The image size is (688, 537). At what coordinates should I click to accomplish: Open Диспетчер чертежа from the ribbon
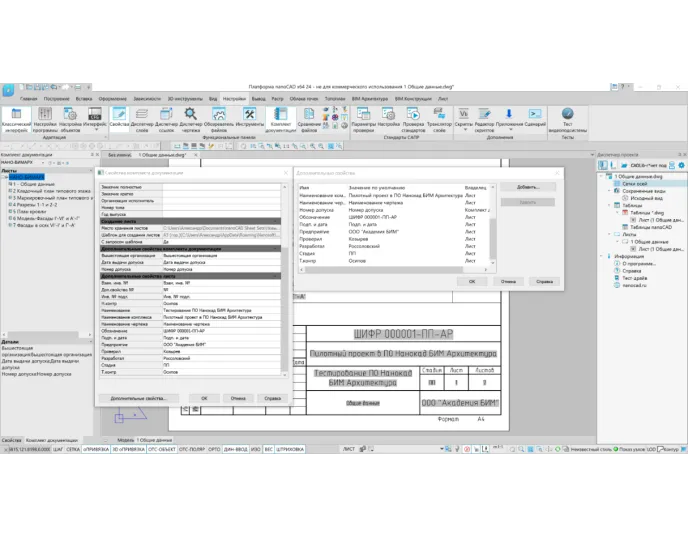point(193,120)
